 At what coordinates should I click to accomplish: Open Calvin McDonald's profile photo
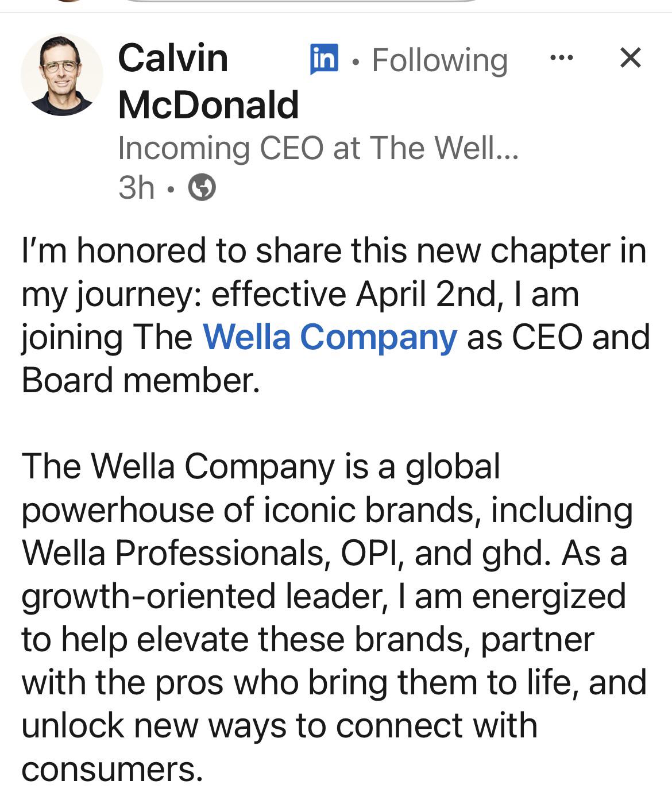(x=62, y=75)
